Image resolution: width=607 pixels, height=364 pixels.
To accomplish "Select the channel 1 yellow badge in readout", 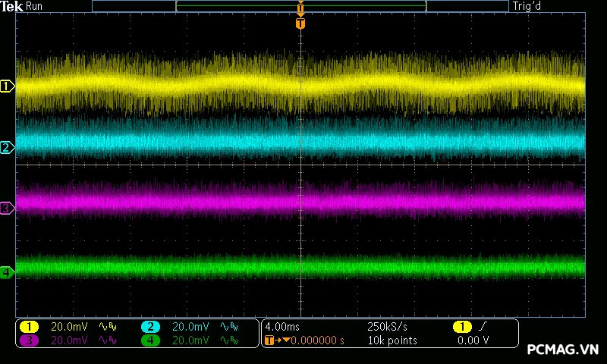I will click(29, 327).
